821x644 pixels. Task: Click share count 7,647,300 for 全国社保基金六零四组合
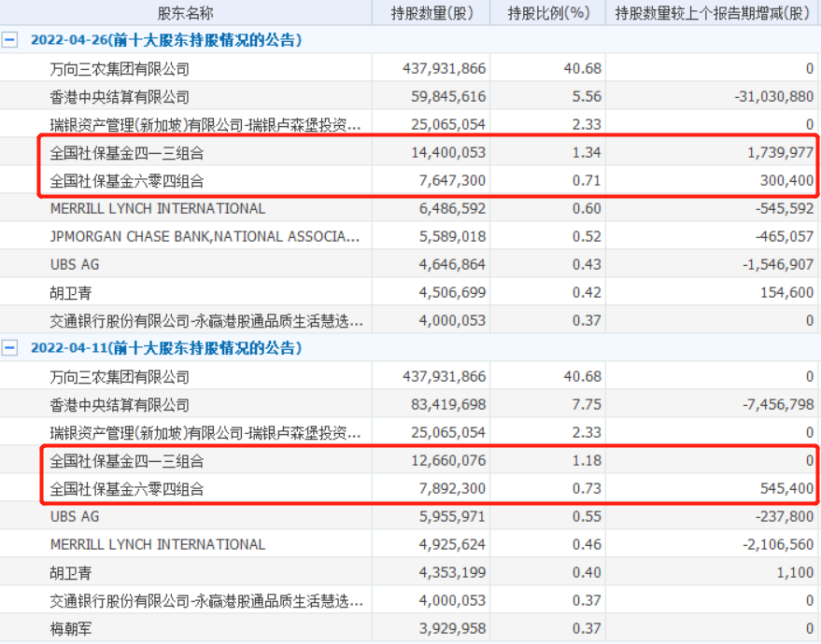click(452, 181)
